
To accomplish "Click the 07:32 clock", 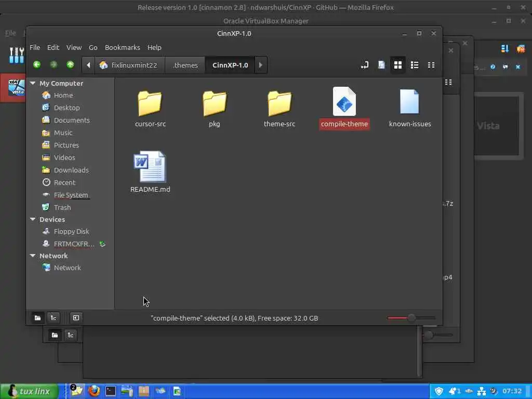I will point(512,391).
